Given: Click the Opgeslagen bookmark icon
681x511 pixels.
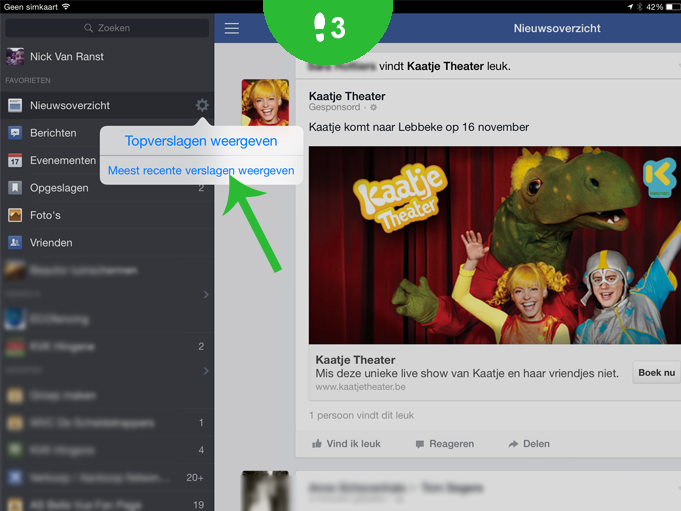Looking at the screenshot, I should pos(15,188).
